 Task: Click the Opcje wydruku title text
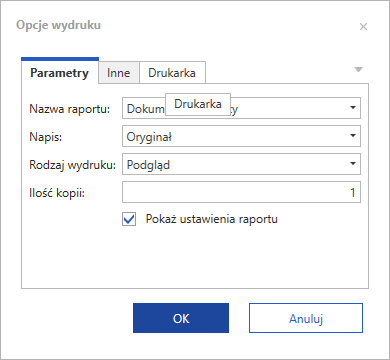(x=59, y=25)
